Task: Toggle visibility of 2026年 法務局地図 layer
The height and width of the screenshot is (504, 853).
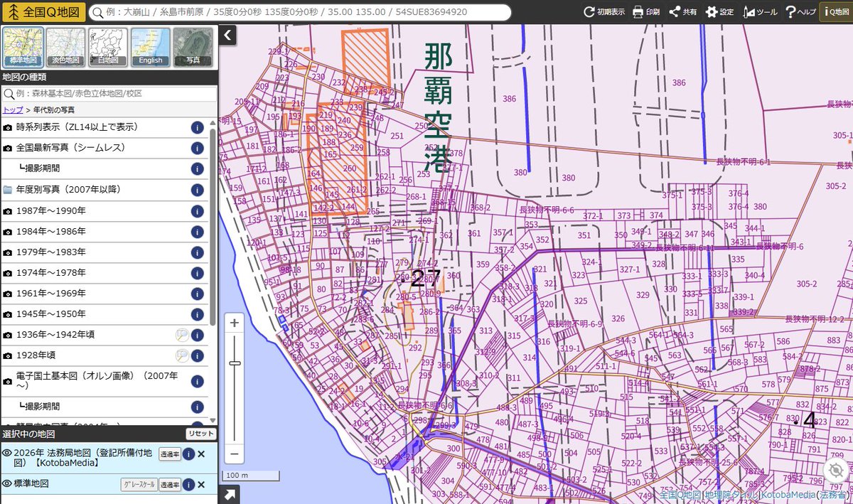Action: 7,453
